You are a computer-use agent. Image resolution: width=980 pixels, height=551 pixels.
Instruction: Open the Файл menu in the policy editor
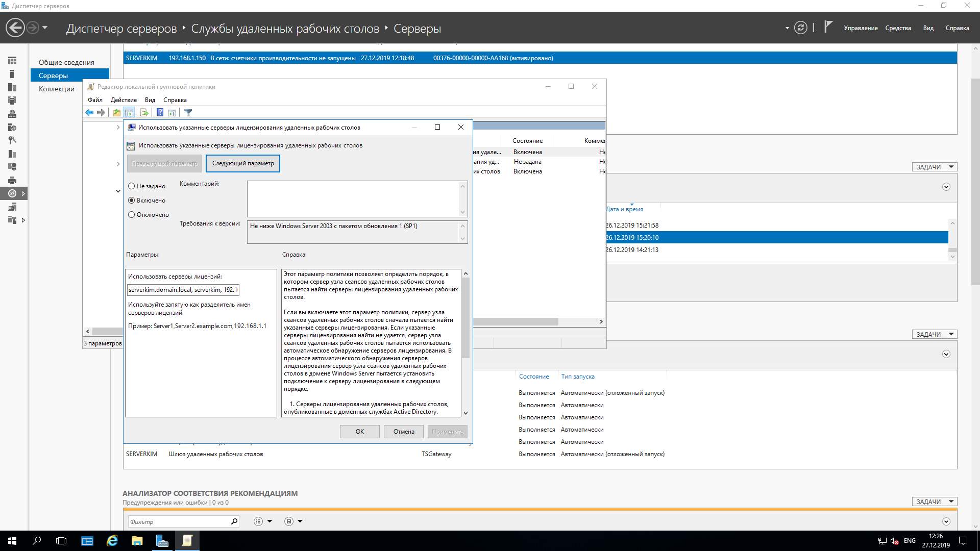coord(95,100)
